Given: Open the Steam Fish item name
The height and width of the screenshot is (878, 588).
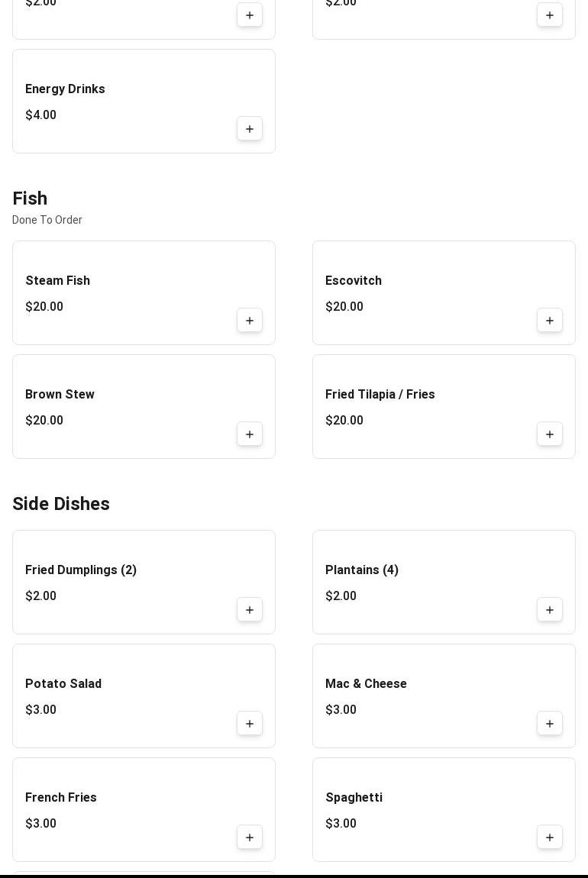Looking at the screenshot, I should (58, 281).
